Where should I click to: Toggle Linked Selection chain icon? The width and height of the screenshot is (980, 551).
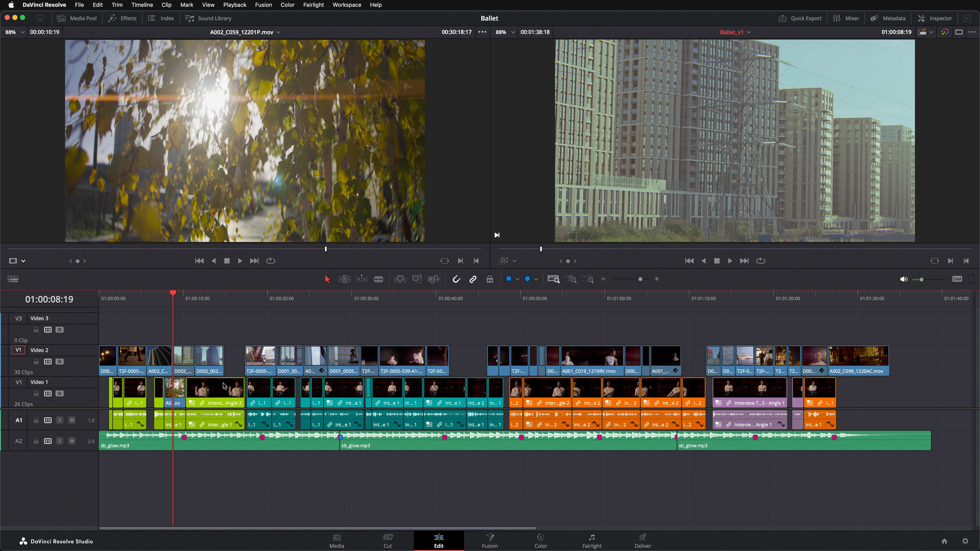[473, 279]
